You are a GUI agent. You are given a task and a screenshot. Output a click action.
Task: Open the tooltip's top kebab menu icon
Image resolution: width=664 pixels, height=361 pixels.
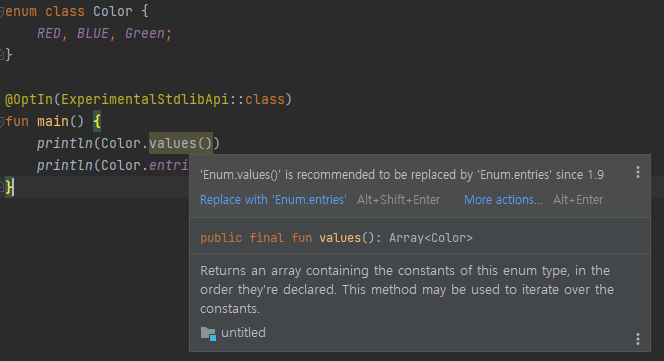tap(638, 172)
